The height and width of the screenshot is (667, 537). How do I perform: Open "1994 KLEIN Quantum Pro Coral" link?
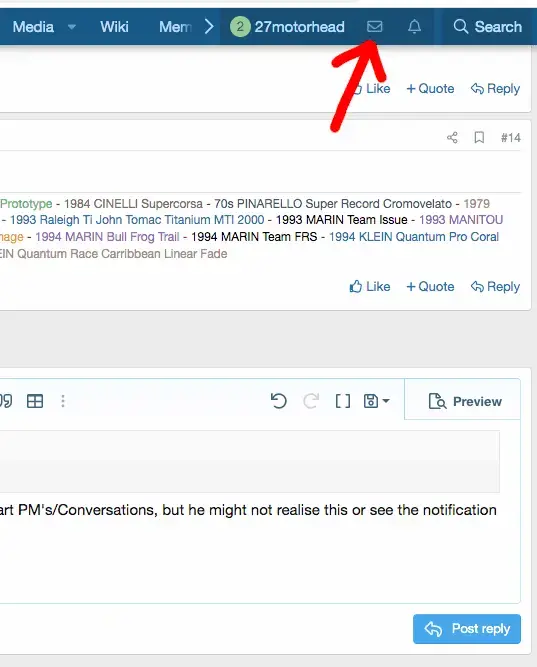tap(414, 237)
